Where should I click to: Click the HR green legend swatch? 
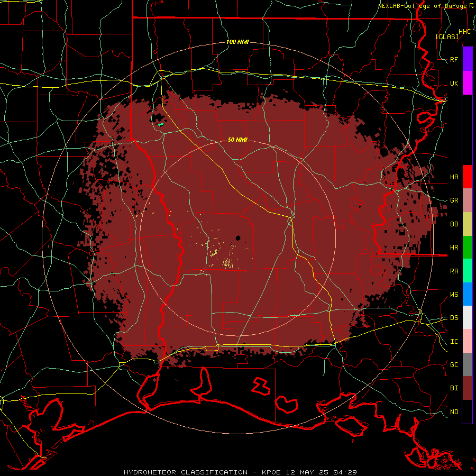pyautogui.click(x=467, y=248)
